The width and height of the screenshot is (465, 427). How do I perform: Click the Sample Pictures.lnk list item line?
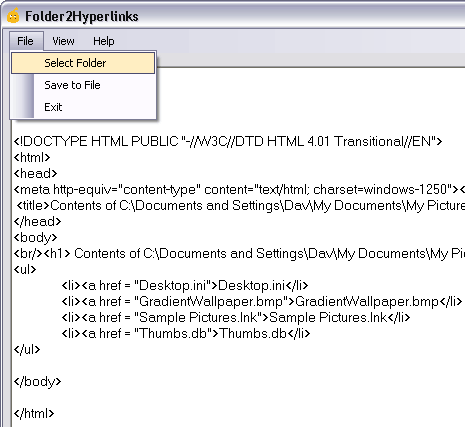click(236, 317)
